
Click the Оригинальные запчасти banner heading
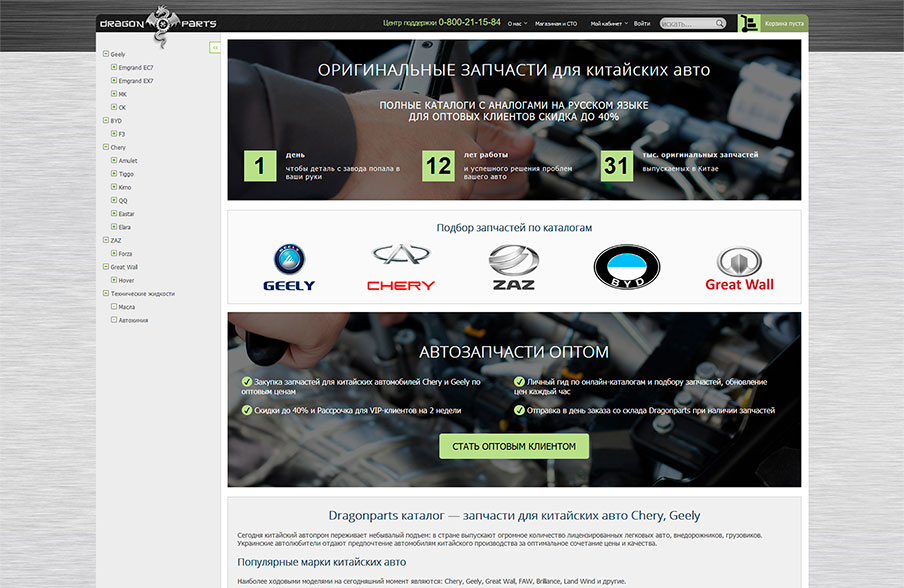pyautogui.click(x=514, y=70)
